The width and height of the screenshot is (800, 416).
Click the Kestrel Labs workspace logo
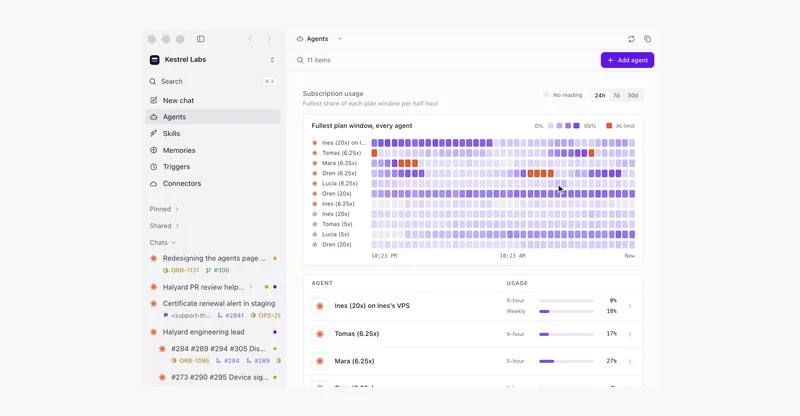tap(155, 60)
